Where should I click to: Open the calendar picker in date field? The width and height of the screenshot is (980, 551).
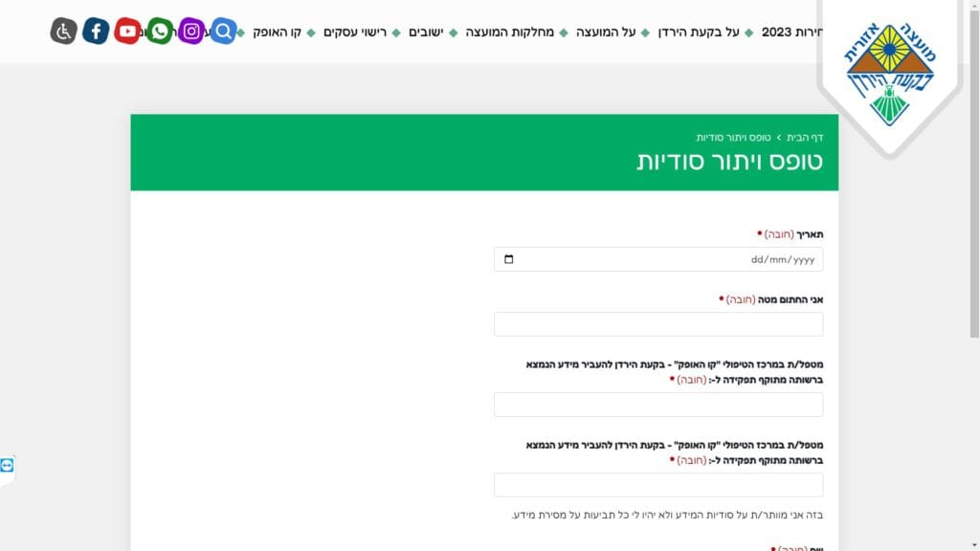tap(508, 259)
